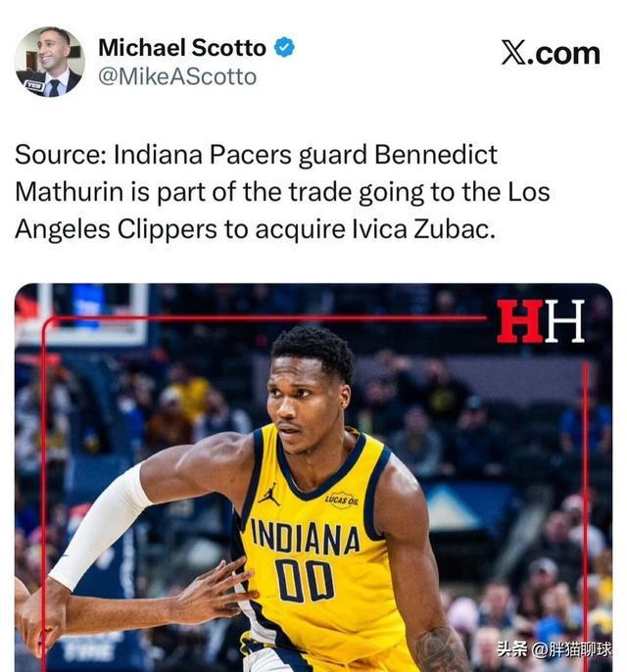
Task: Click the tattoo on player's forearm
Action: coord(437,649)
